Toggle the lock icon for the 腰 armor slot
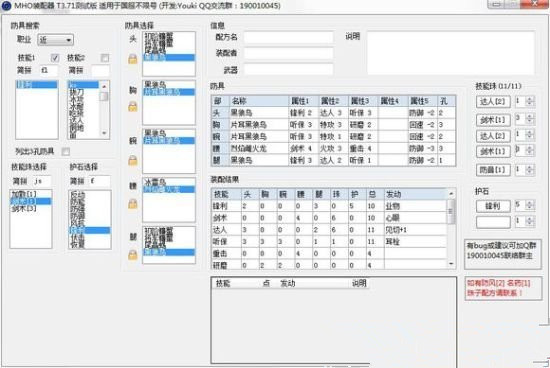This screenshot has width=550, height=368. pyautogui.click(x=133, y=203)
